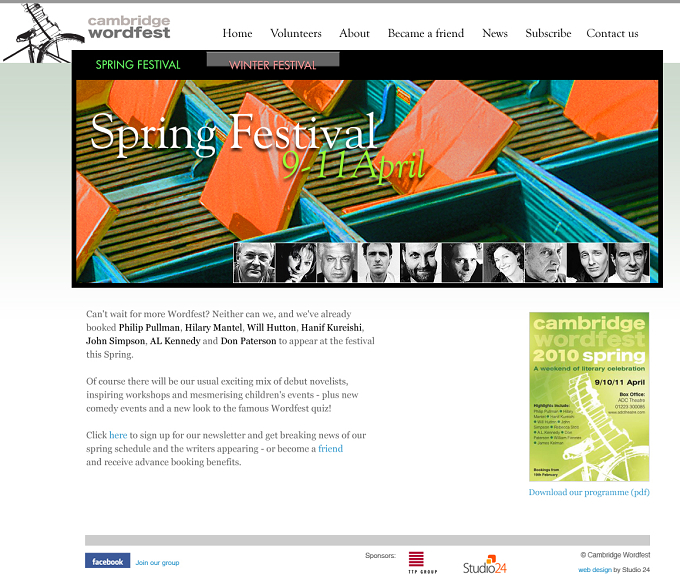Click the '© Cambridge Wordfest' footer text

click(x=615, y=555)
